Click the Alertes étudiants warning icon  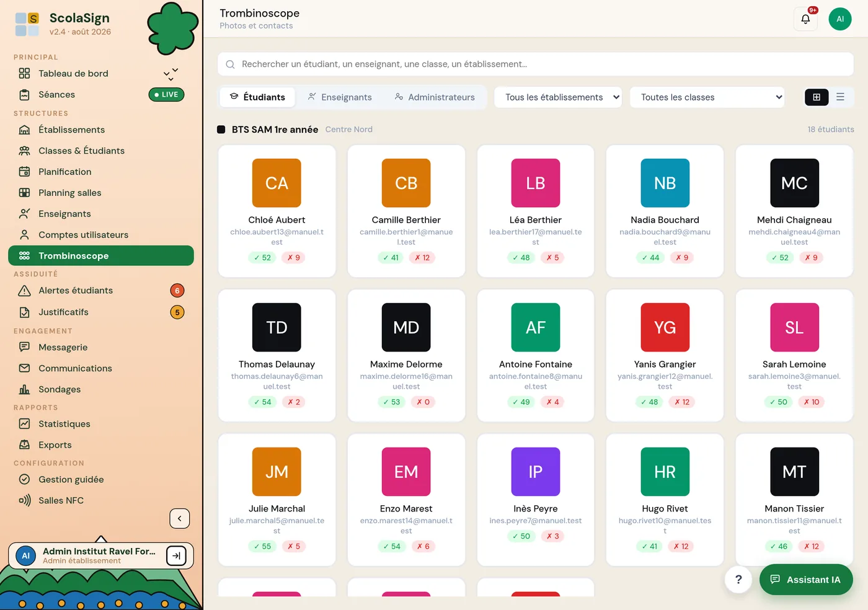point(25,291)
